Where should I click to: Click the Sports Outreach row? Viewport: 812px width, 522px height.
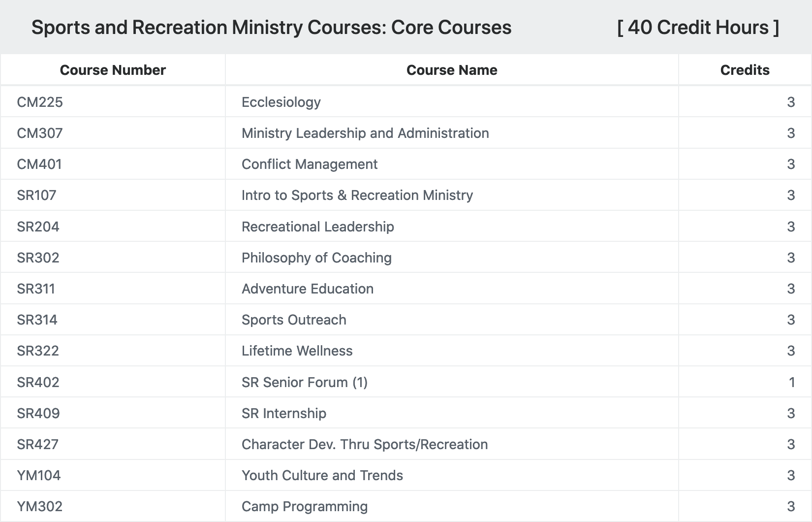click(406, 320)
